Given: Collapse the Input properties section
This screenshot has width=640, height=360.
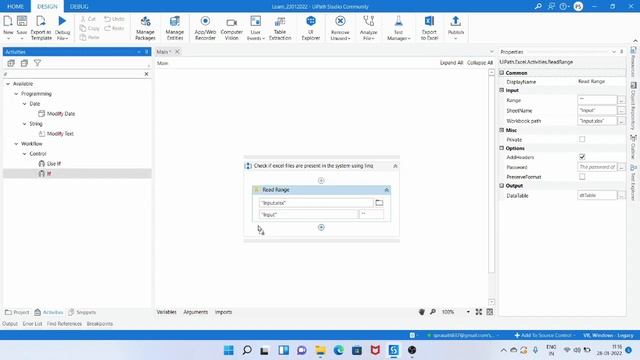Looking at the screenshot, I should point(502,90).
